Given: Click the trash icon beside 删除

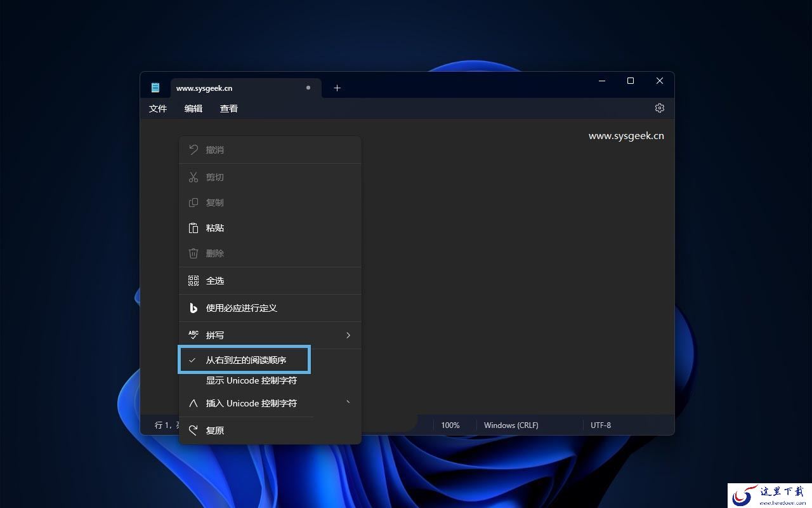Looking at the screenshot, I should 193,253.
